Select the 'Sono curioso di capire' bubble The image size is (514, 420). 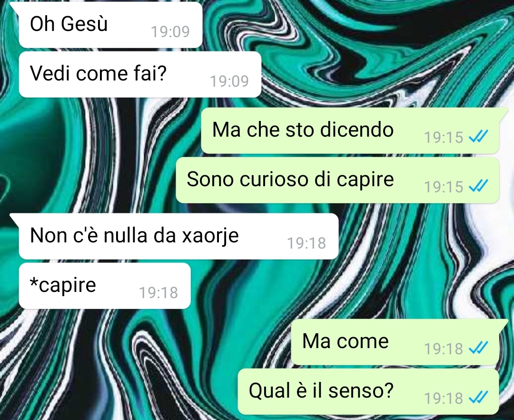pos(337,180)
